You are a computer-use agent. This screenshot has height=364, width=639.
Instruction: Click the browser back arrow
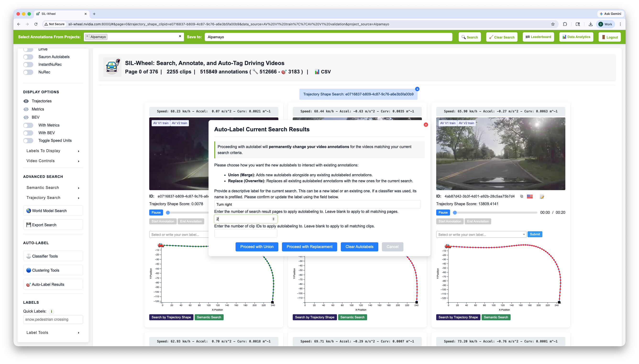coord(19,24)
